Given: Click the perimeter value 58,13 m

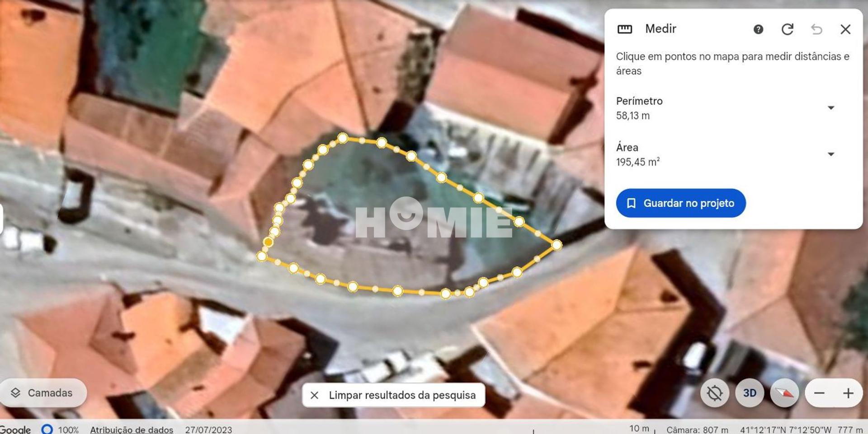Looking at the screenshot, I should [x=633, y=116].
